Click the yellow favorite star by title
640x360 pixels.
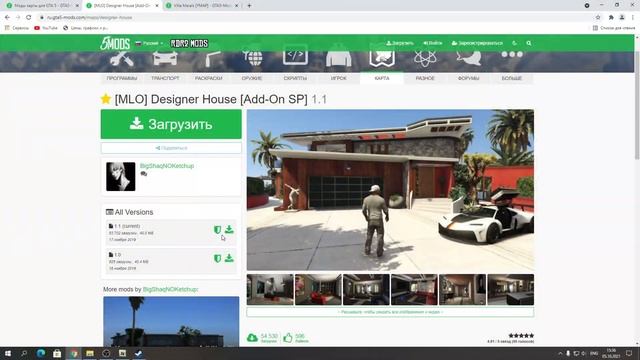(106, 99)
